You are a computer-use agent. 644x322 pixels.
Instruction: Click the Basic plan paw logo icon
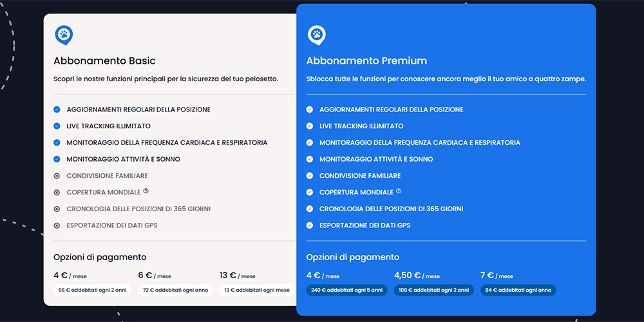63,35
